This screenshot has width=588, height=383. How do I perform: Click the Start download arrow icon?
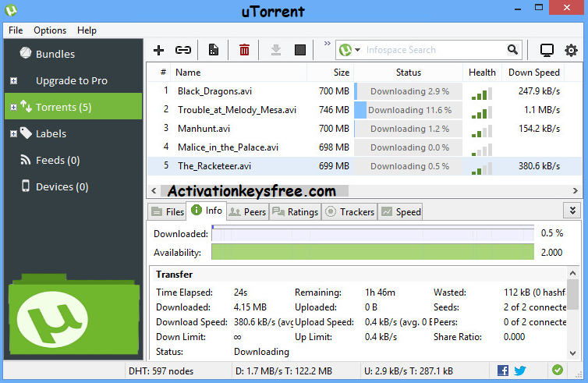pos(276,50)
